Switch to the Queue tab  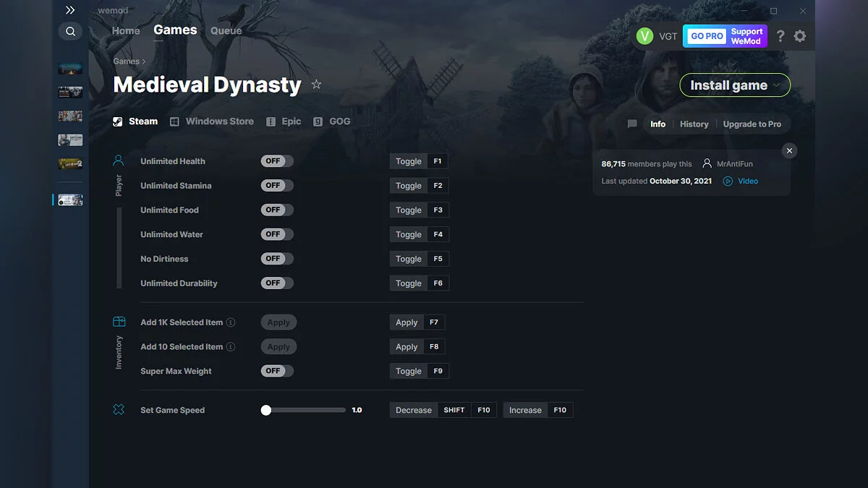coord(226,30)
